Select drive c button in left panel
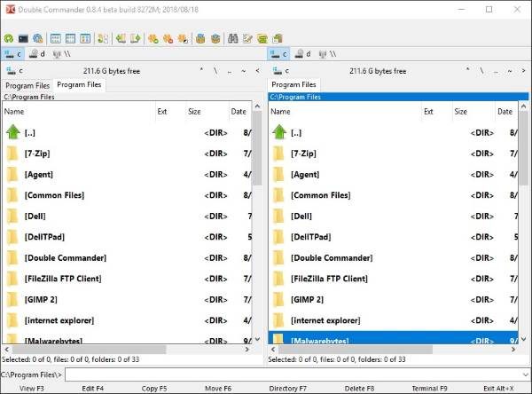This screenshot has height=394, width=532. click(x=13, y=54)
